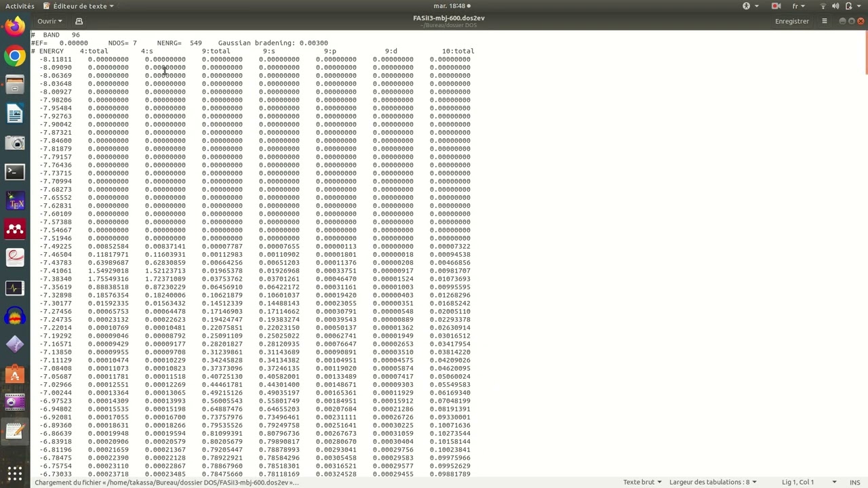Click the red screen recording indicator
This screenshot has height=488, width=868.
776,6
